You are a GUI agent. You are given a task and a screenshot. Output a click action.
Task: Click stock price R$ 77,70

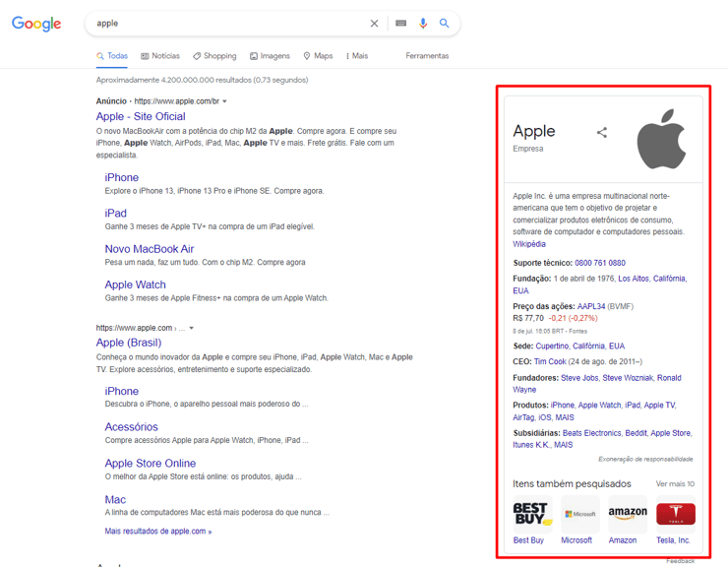[528, 318]
